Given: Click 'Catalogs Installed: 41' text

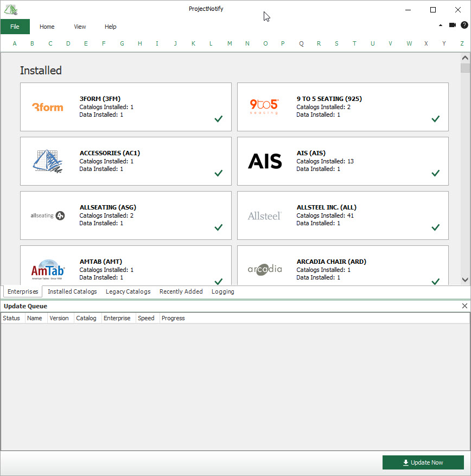Looking at the screenshot, I should tap(325, 215).
